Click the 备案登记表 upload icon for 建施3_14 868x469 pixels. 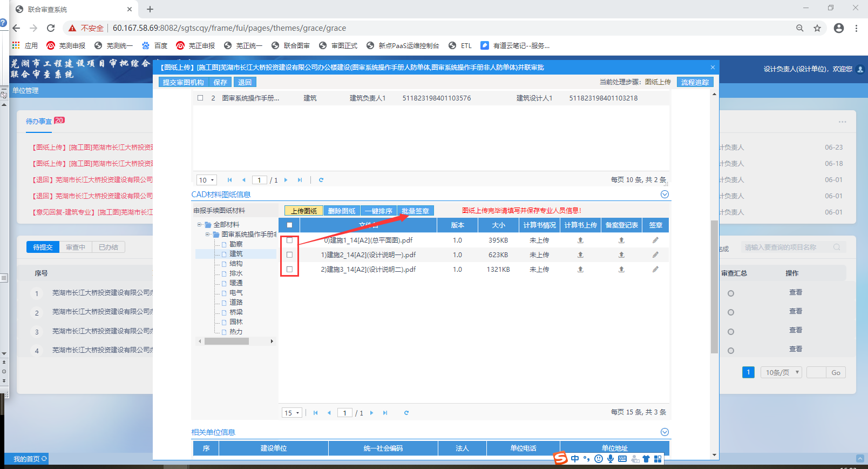pyautogui.click(x=621, y=270)
